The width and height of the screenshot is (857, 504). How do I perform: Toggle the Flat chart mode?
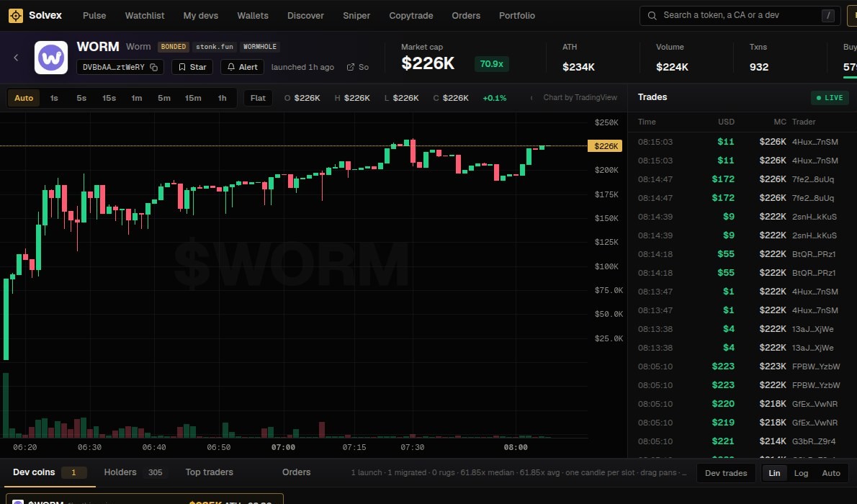tap(258, 98)
